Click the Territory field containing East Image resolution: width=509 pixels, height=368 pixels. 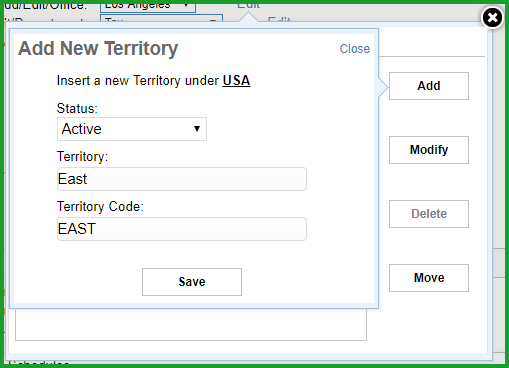click(x=182, y=179)
